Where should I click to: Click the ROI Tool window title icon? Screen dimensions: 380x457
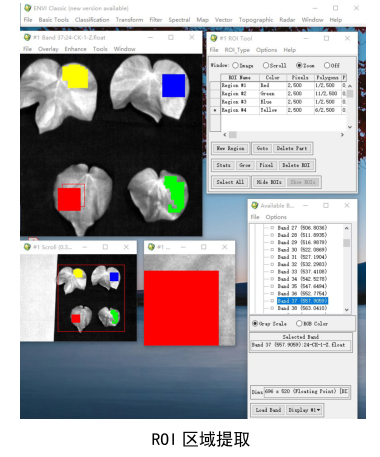pyautogui.click(x=214, y=38)
